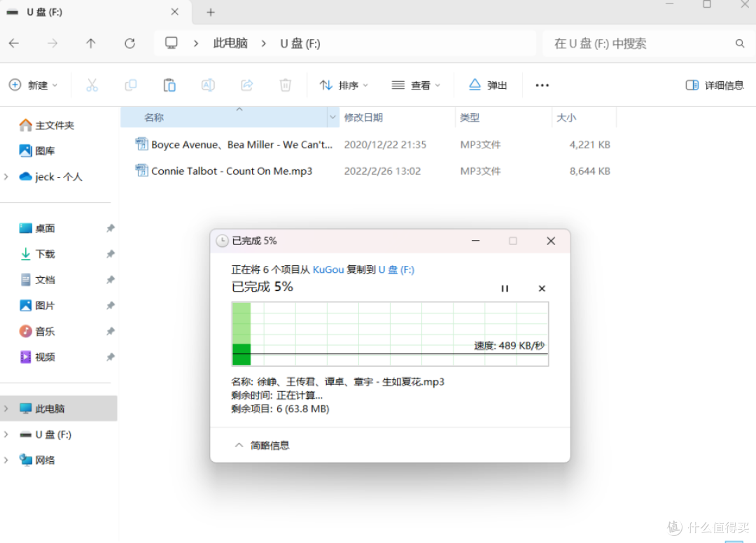Click 此电脑 in the address breadcrumb
The height and width of the screenshot is (543, 756).
click(230, 43)
